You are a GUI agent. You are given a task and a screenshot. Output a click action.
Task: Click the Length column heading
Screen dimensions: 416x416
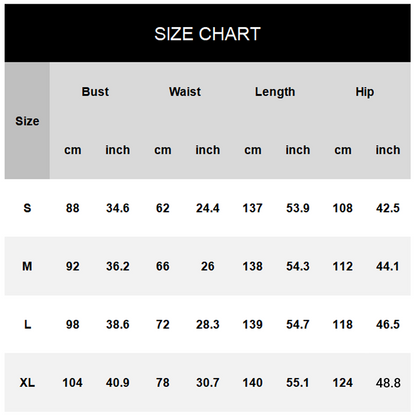(x=275, y=92)
